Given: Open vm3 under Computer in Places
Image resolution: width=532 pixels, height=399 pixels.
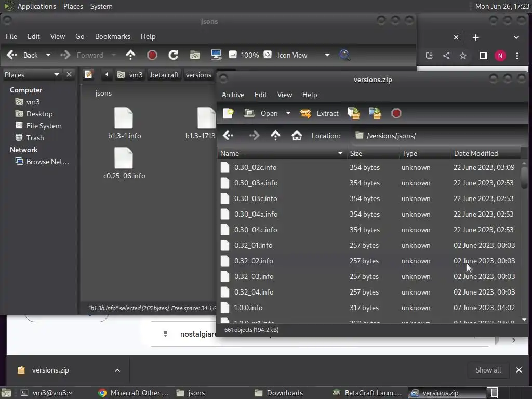Looking at the screenshot, I should [28, 102].
